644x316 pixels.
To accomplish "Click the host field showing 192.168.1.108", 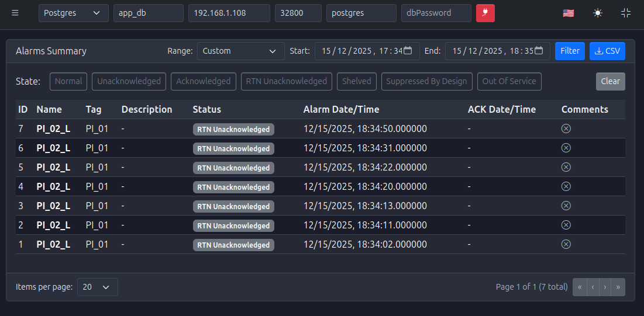I will coord(229,13).
